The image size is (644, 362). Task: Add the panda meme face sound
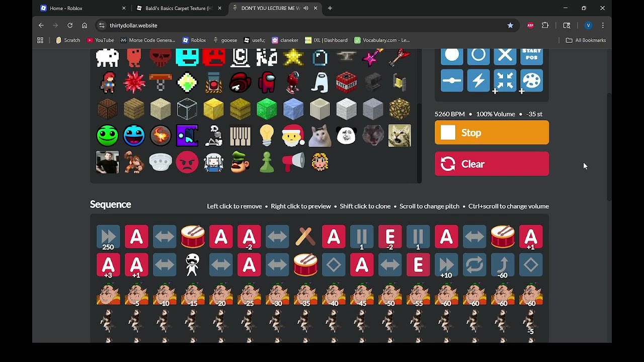click(x=347, y=136)
